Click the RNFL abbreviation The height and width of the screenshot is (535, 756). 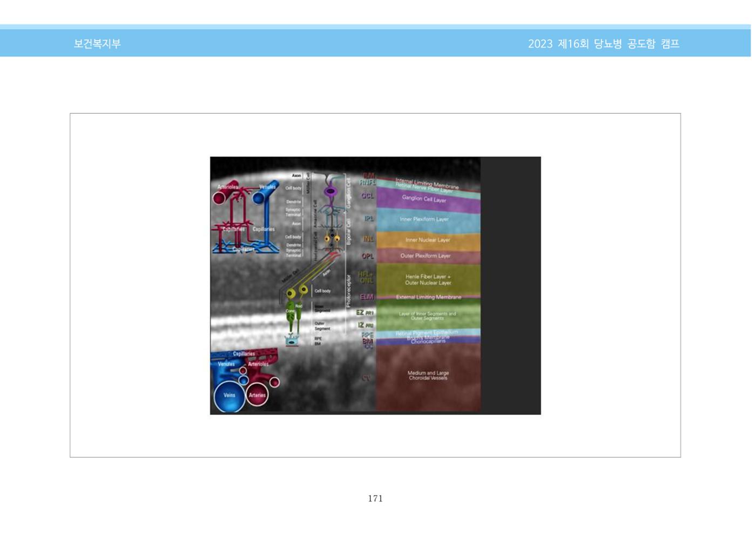[367, 183]
